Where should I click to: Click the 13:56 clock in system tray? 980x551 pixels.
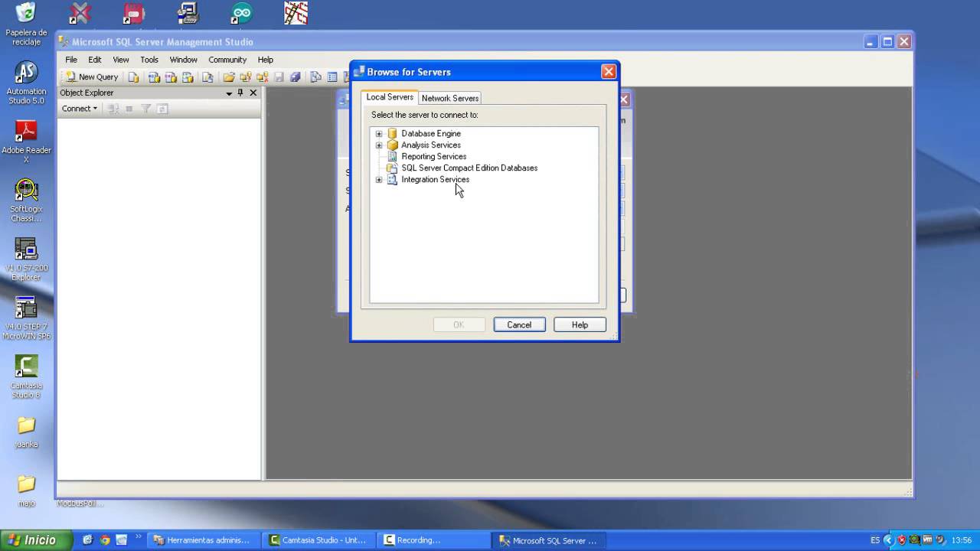pos(961,540)
